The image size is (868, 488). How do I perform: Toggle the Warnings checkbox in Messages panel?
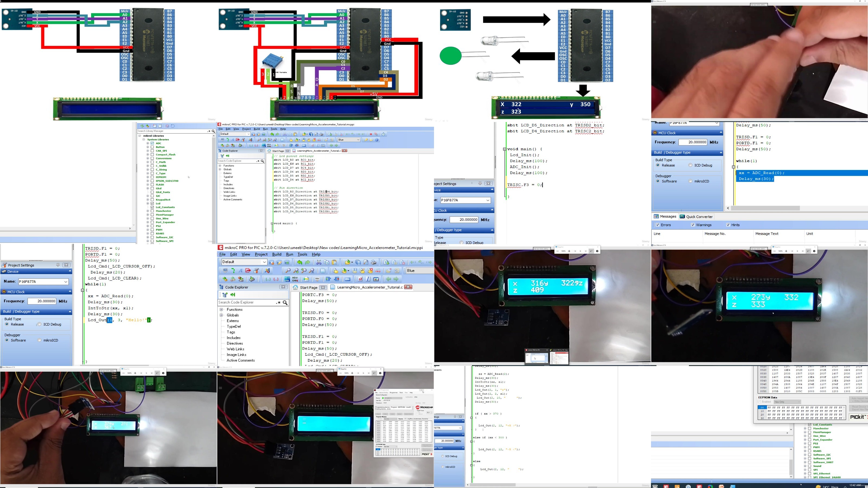[x=693, y=225]
